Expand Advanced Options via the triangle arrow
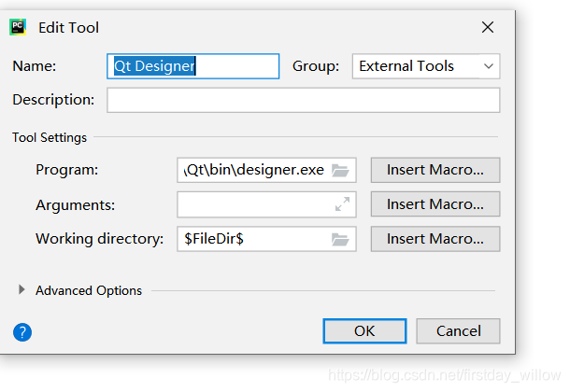 21,289
